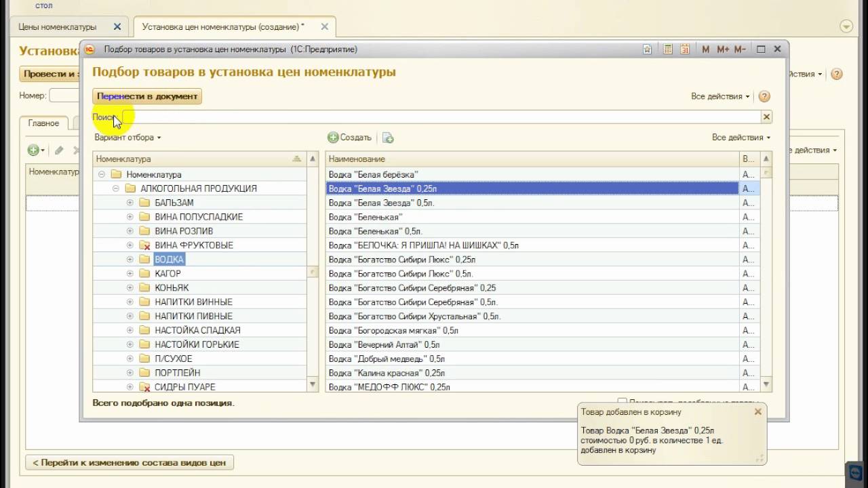This screenshot has height=488, width=868.
Task: Close the 'Установка цен номенклатуры (создание)' tab
Action: tap(324, 27)
